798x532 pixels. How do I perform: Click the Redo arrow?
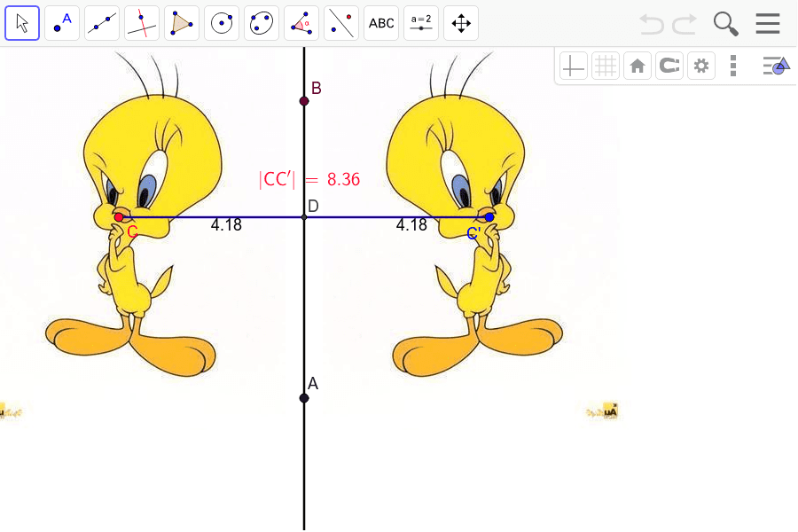685,24
